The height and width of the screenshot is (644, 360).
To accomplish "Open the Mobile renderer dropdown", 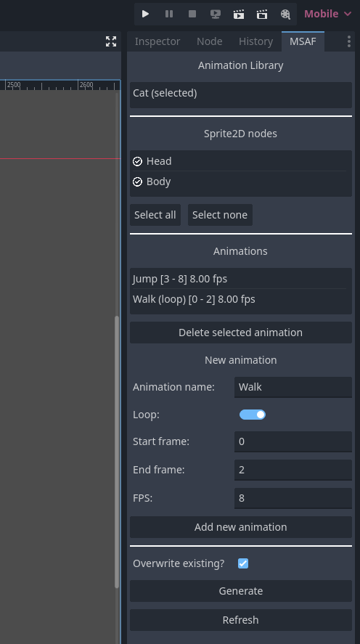I will click(327, 14).
